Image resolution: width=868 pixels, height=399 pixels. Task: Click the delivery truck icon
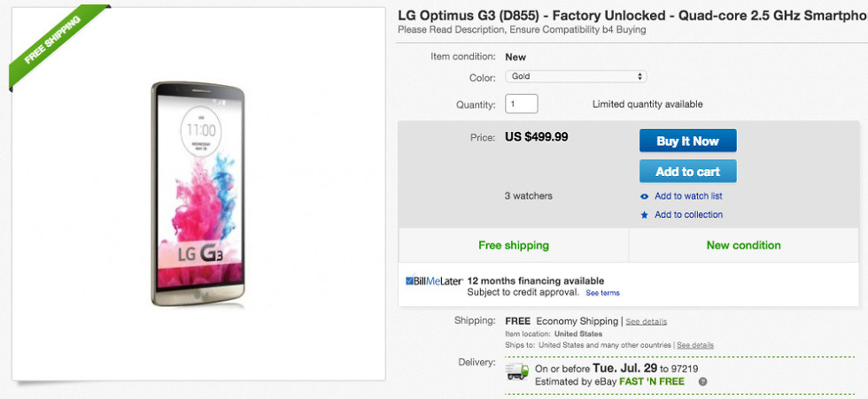click(517, 371)
